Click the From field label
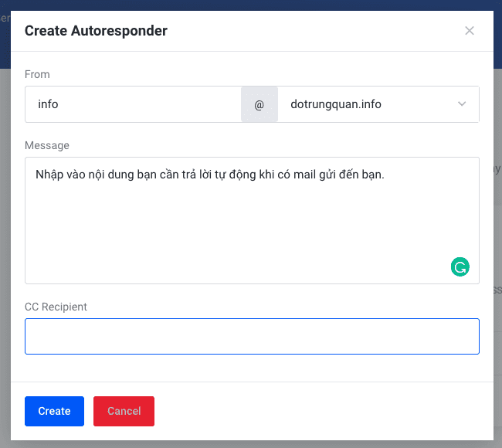Screen dimensions: 502x448 tap(37, 74)
